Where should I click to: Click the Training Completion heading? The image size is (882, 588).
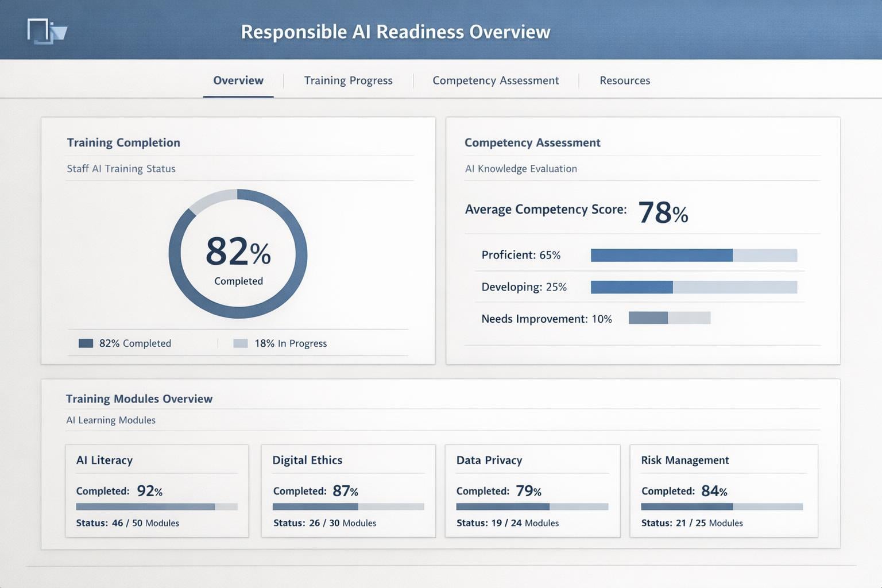click(123, 142)
